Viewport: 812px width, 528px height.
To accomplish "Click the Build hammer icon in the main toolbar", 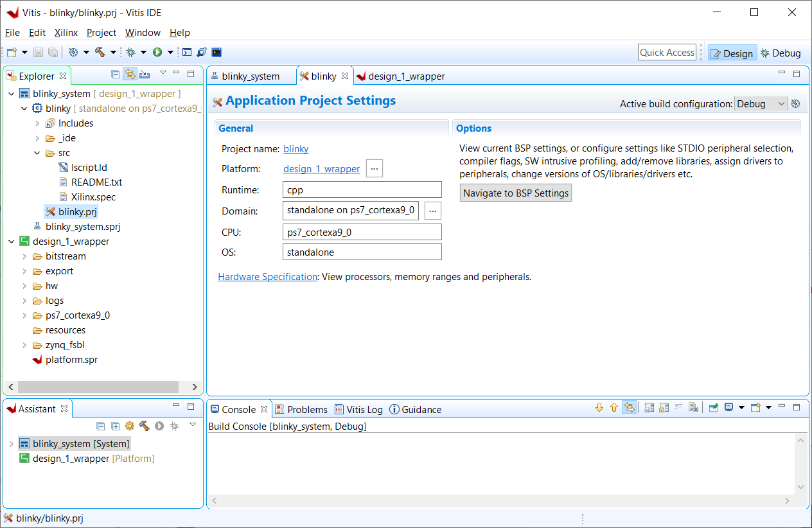I will 100,53.
